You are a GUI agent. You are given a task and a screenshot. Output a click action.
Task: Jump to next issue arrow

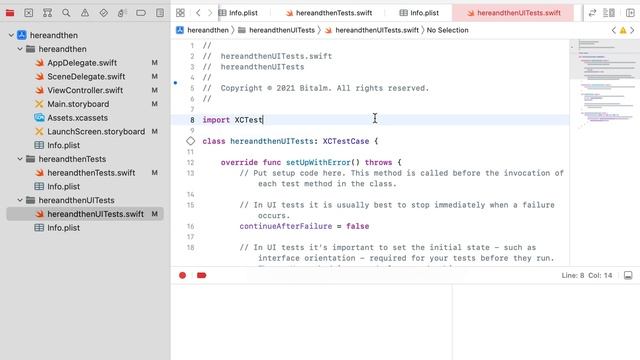pyautogui.click(x=632, y=30)
